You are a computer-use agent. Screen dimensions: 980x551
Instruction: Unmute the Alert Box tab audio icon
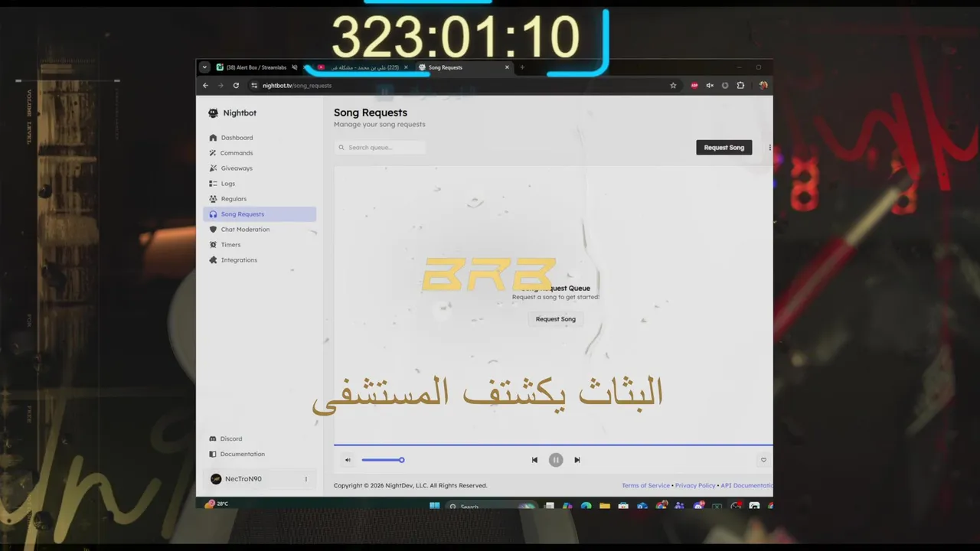(295, 67)
